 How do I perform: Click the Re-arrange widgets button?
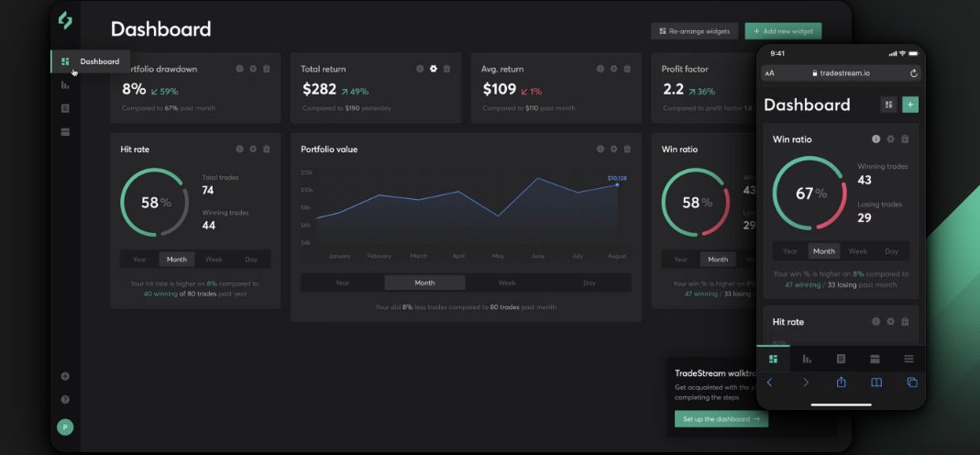pos(695,31)
